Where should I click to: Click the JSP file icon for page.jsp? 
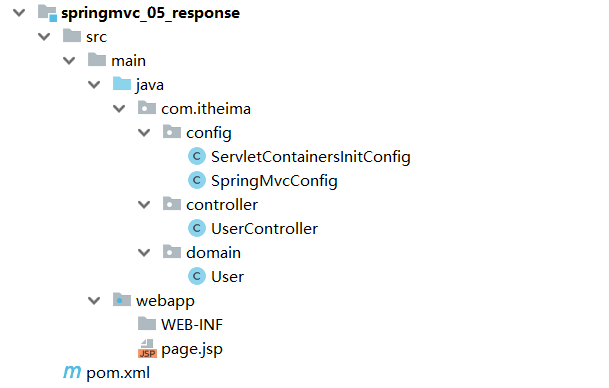(147, 348)
